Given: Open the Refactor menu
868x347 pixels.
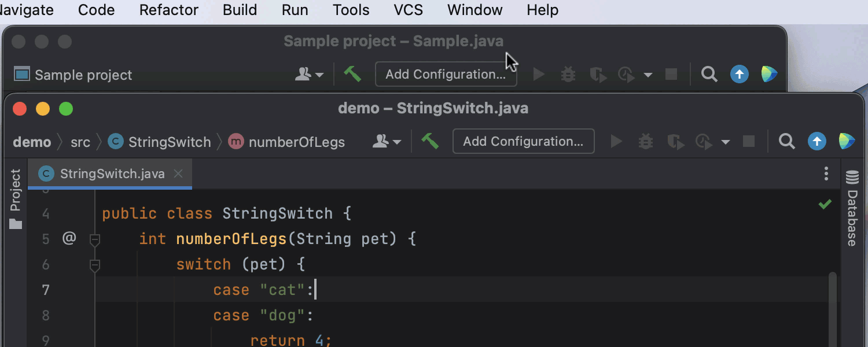Looking at the screenshot, I should pos(168,10).
